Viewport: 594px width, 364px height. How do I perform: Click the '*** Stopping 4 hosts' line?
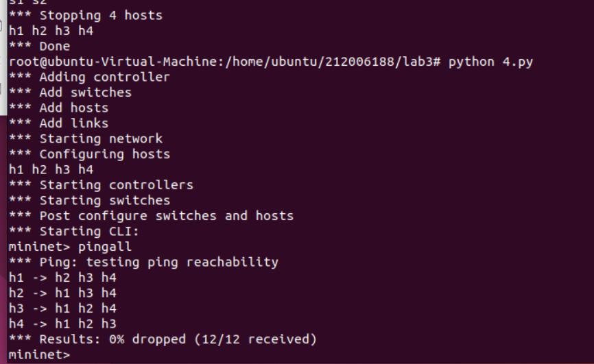[86, 15]
